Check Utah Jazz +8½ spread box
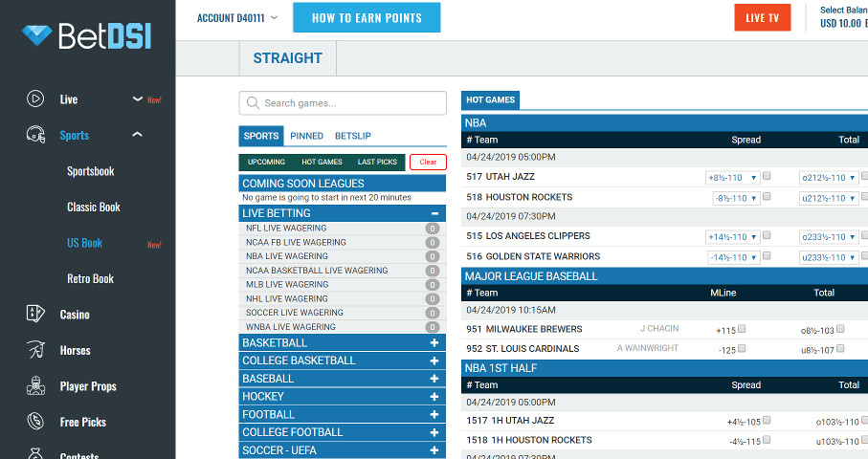 767,176
